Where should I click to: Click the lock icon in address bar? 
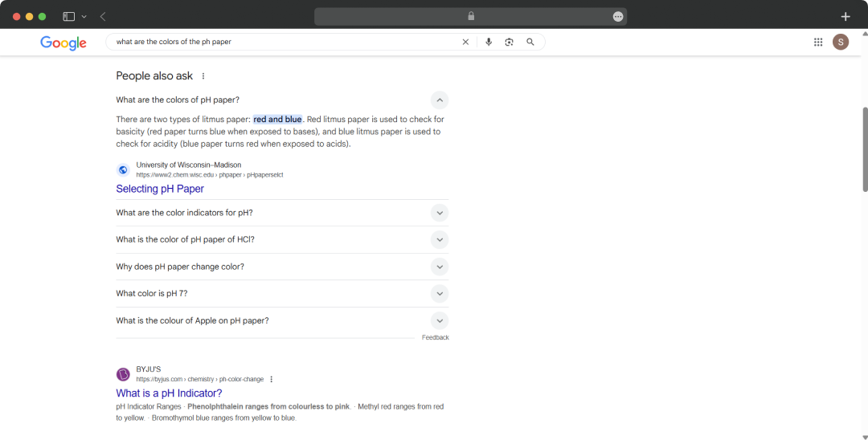[x=471, y=16]
